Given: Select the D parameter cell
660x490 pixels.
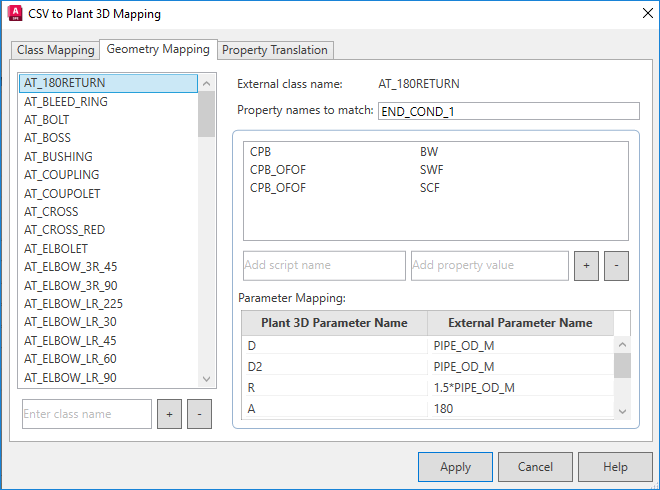Looking at the screenshot, I should 335,346.
